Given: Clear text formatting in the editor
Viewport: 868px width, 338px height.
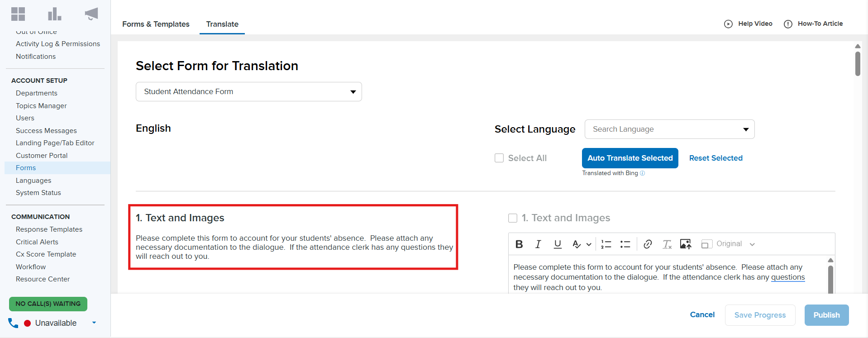Looking at the screenshot, I should click(x=667, y=244).
